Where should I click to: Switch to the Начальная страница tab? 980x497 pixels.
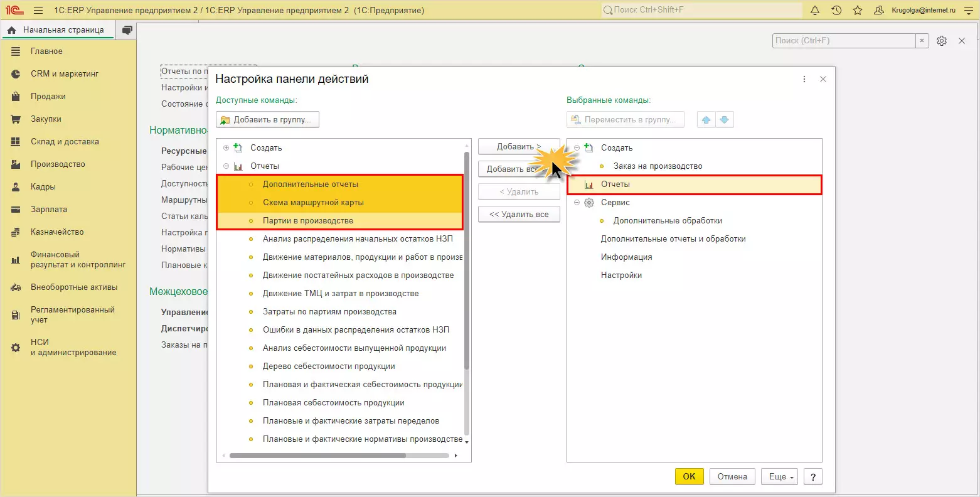tap(58, 30)
